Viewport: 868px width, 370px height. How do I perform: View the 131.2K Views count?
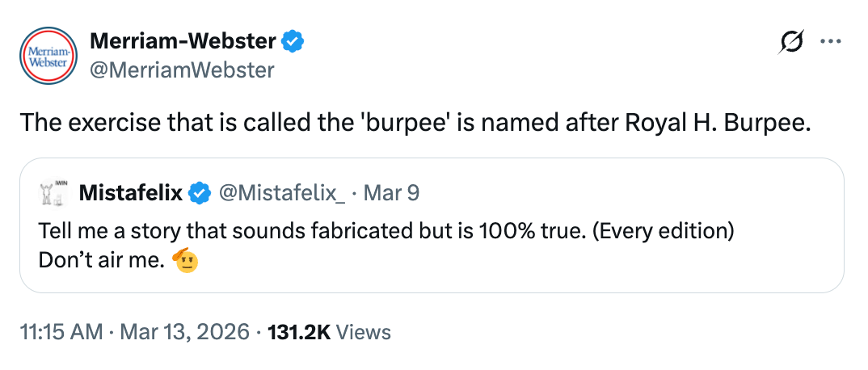point(296,332)
